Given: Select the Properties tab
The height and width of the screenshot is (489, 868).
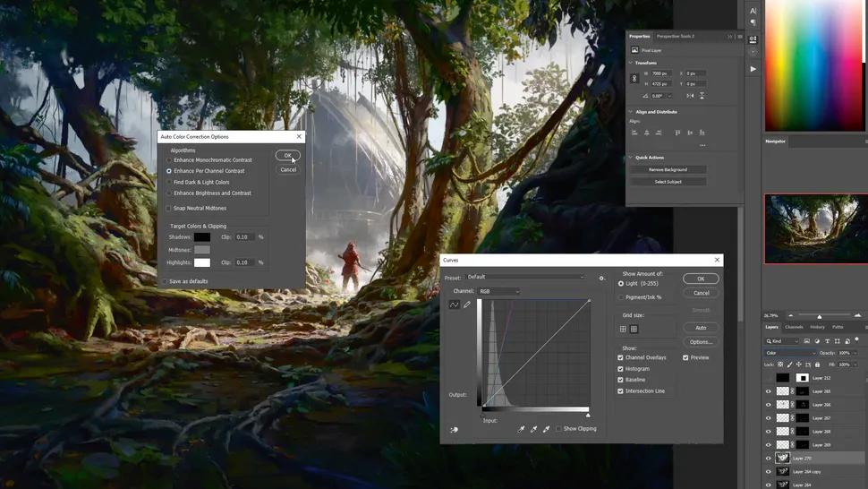Looking at the screenshot, I should click(640, 36).
